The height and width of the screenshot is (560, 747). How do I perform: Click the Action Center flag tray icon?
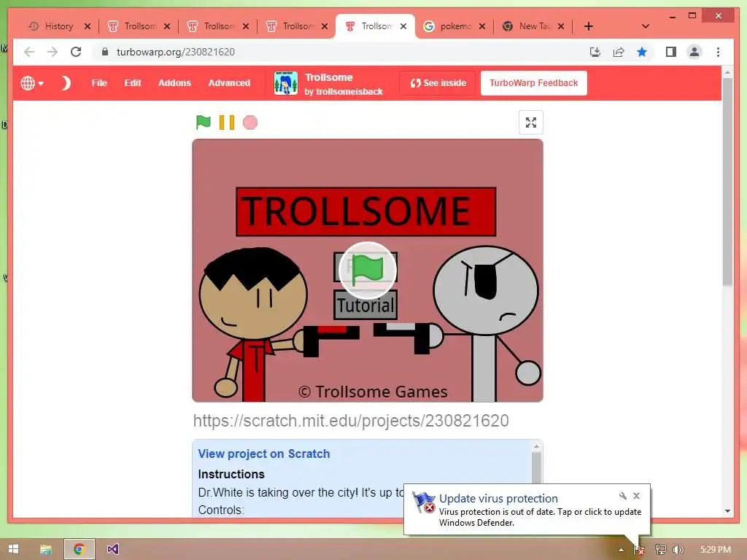[639, 550]
